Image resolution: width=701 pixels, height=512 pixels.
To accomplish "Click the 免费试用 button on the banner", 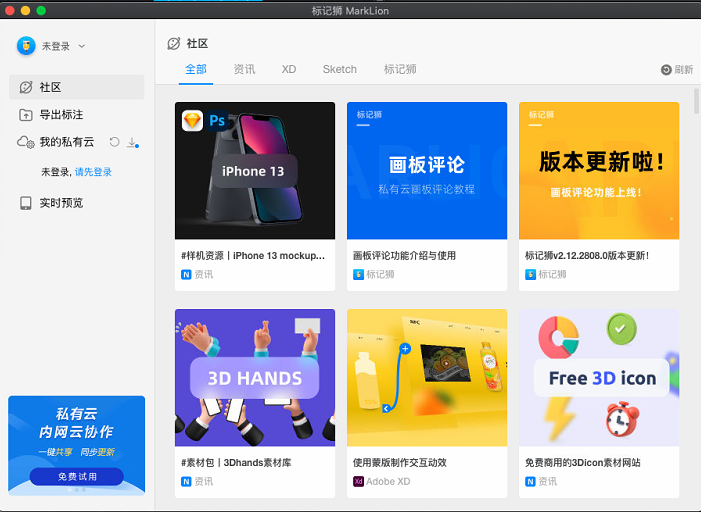I will point(77,476).
